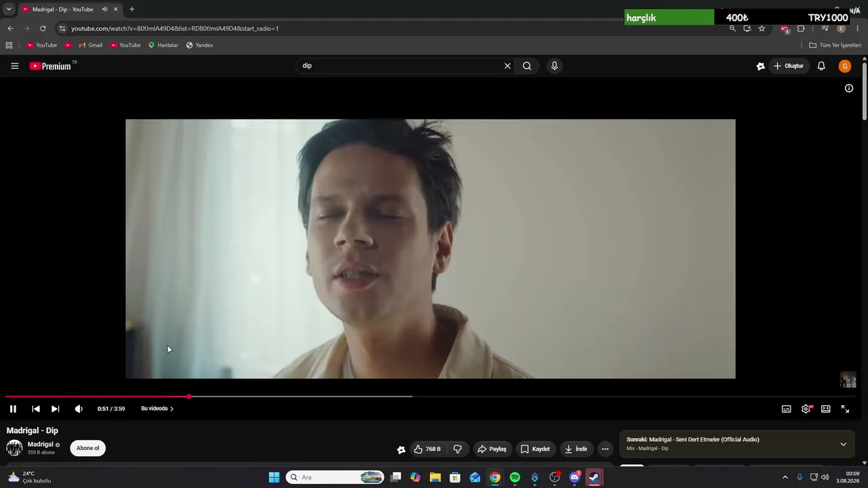Viewport: 868px width, 488px height.
Task: Like the video with 768 B
Action: pos(427,449)
